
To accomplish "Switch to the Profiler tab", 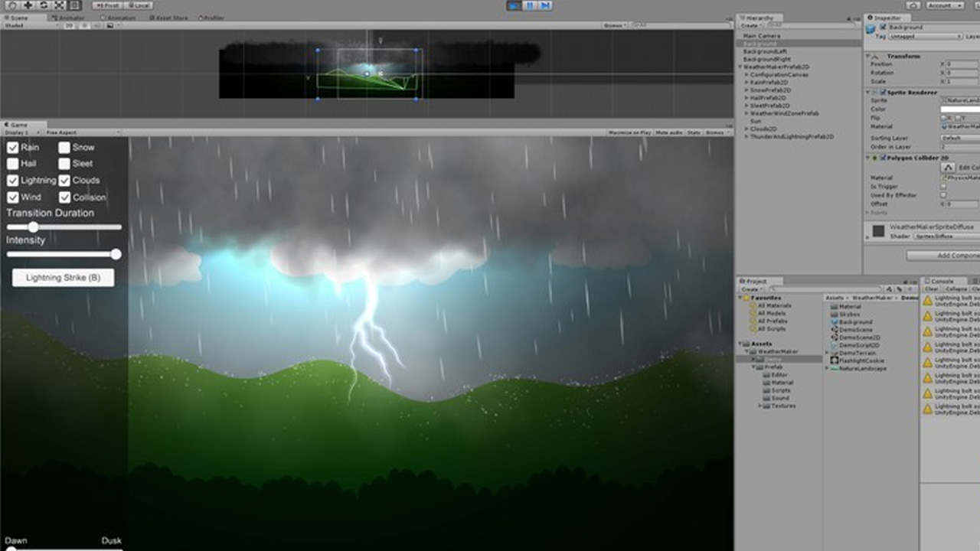I will coord(212,18).
